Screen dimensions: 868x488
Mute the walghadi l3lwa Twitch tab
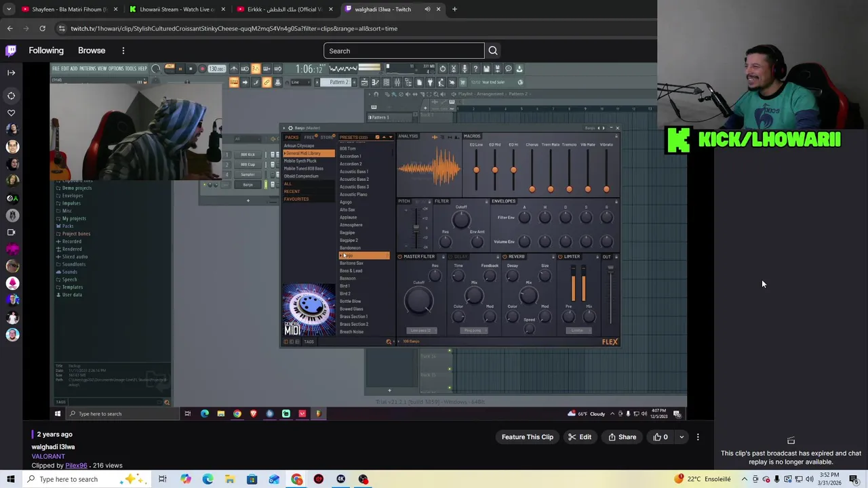coord(427,9)
